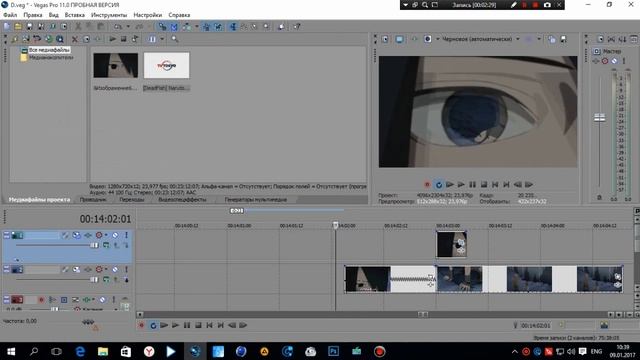Open Track Motion on first video track
The image size is (640, 360).
tap(76, 235)
